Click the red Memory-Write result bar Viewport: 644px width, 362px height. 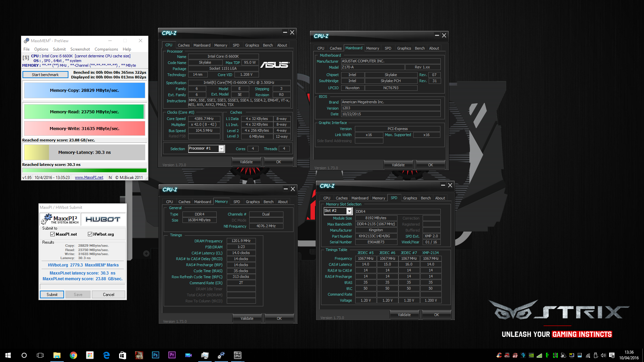[85, 129]
